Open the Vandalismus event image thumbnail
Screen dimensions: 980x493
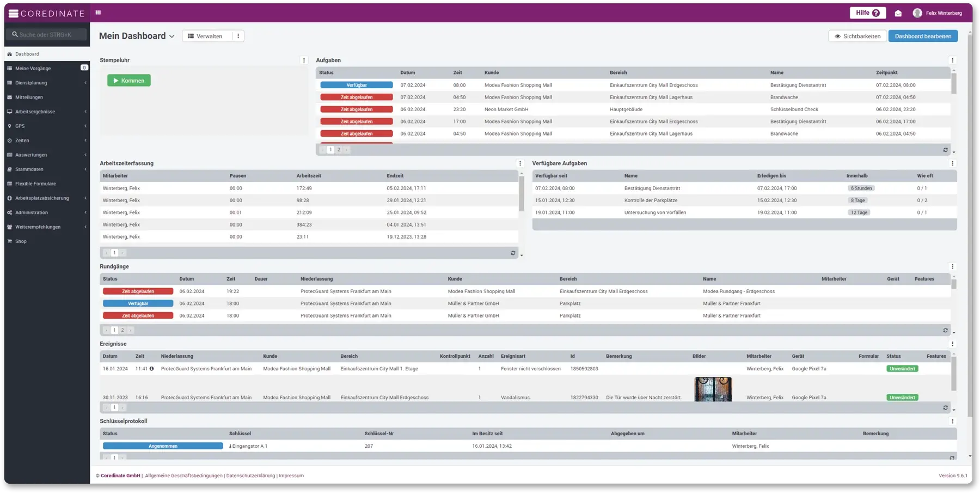pyautogui.click(x=713, y=389)
